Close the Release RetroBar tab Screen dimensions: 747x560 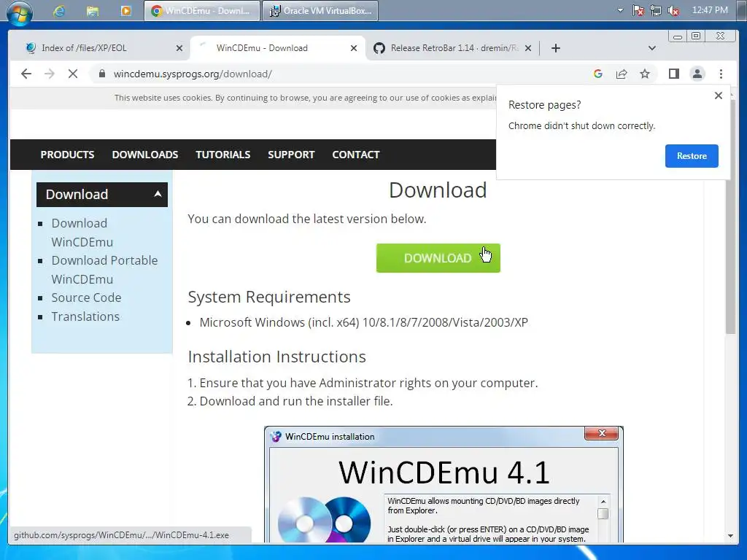pos(528,48)
